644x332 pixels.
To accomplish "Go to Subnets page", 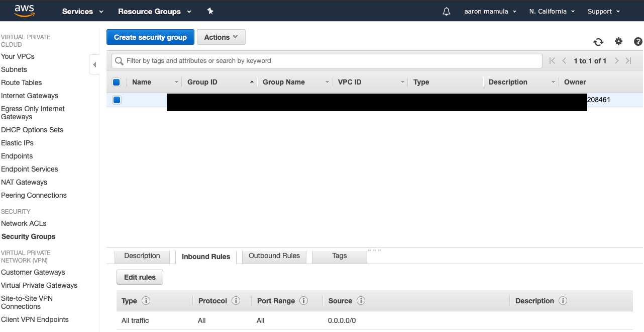I will [14, 69].
